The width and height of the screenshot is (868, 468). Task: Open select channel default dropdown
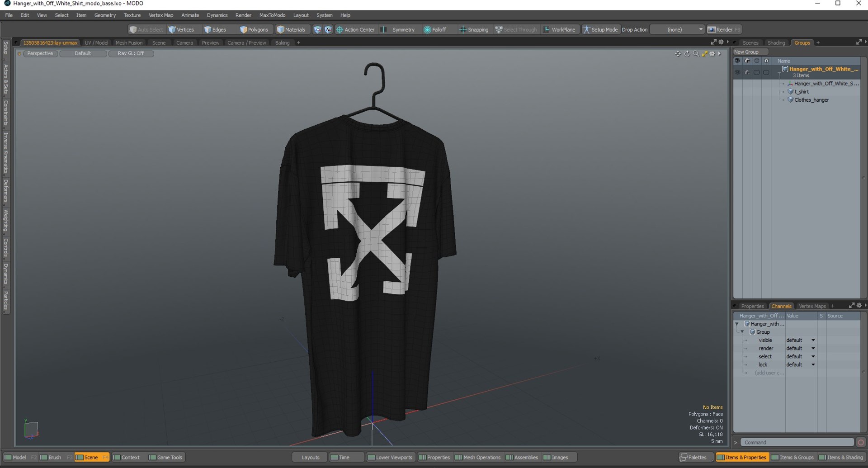[800, 357]
